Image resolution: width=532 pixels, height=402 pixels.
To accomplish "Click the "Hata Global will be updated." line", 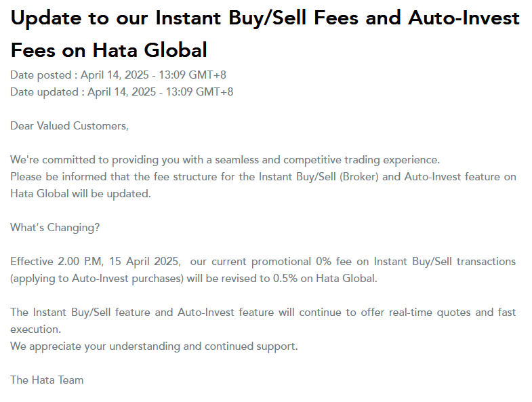I will tap(81, 193).
